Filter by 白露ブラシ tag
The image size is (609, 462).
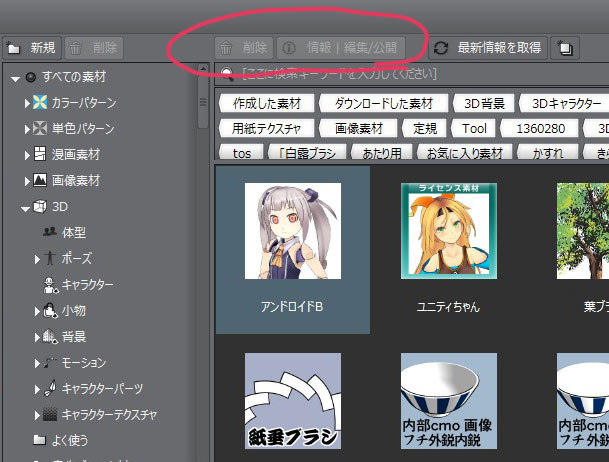pos(308,152)
